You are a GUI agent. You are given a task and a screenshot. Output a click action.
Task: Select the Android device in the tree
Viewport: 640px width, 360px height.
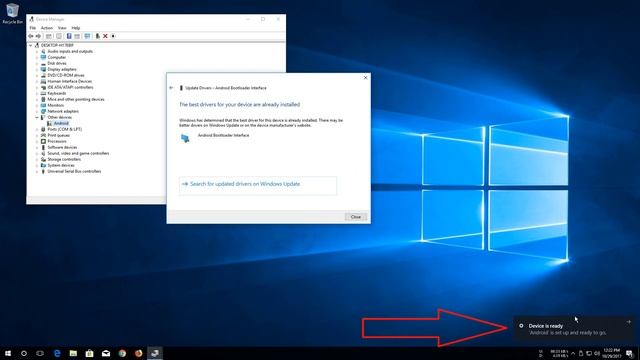click(61, 123)
